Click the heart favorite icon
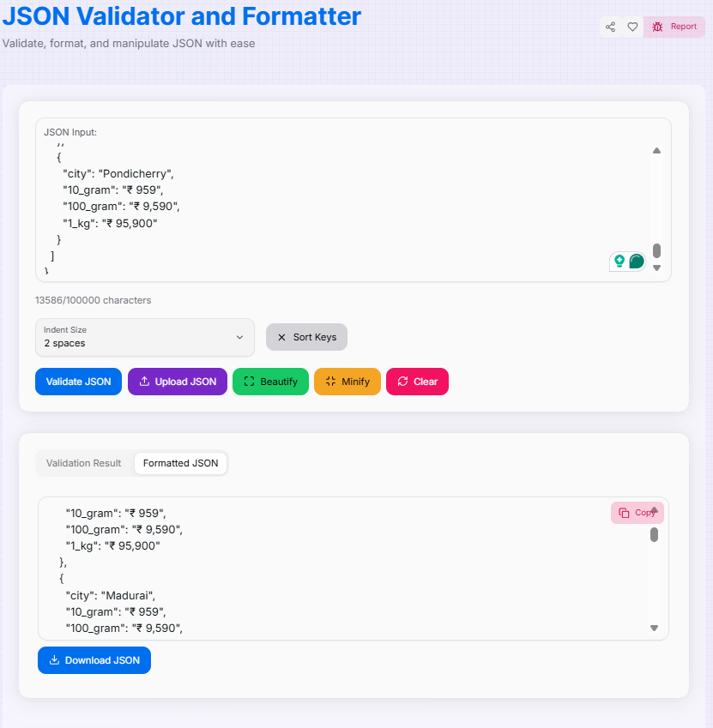Image resolution: width=713 pixels, height=728 pixels. pyautogui.click(x=632, y=27)
